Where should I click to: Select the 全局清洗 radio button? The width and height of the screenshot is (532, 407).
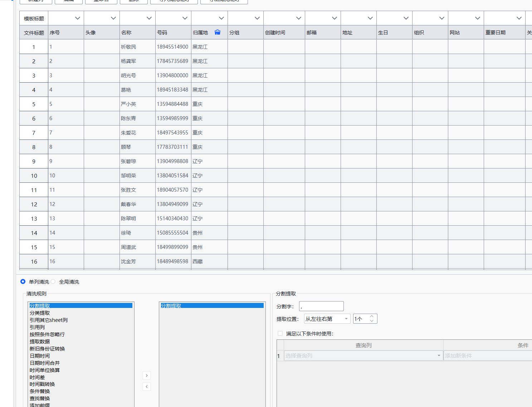tap(53, 281)
